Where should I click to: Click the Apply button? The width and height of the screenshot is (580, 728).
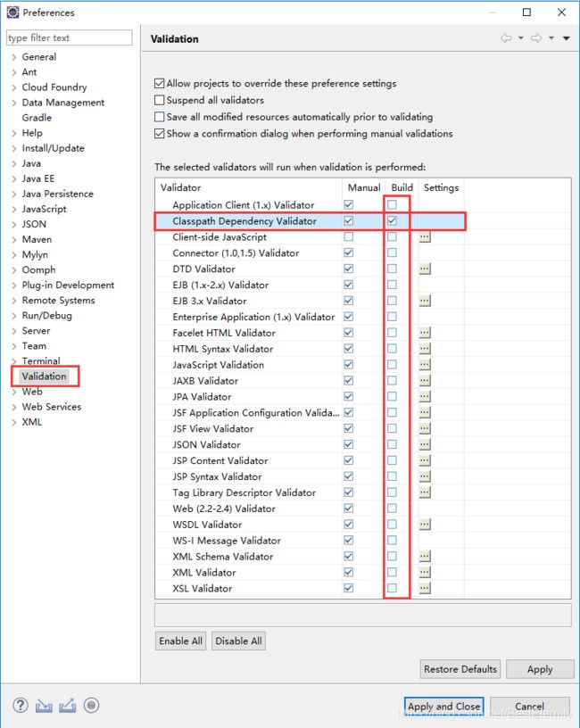(x=540, y=669)
